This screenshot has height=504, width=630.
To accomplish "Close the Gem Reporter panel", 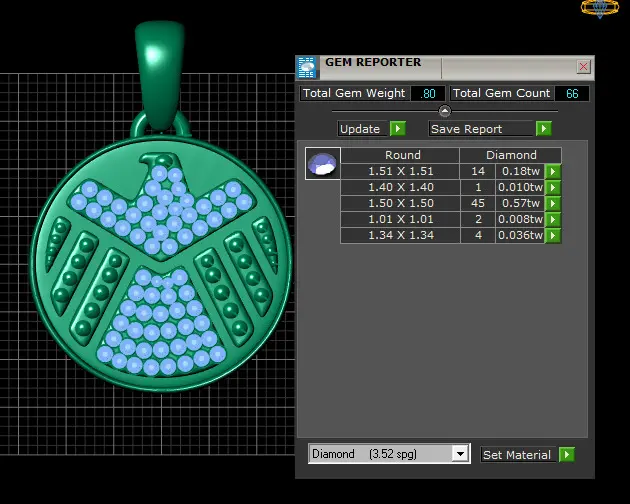I will pos(583,66).
